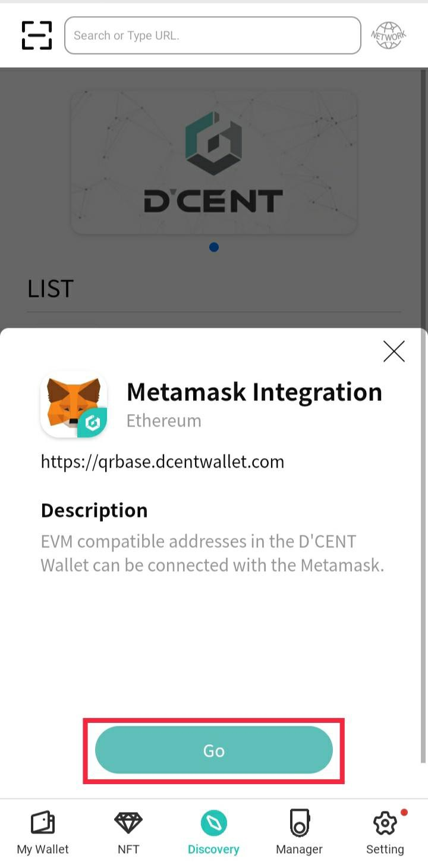Screen dimensions: 428x868
Task: Go to the Manager tab
Action: (x=299, y=832)
